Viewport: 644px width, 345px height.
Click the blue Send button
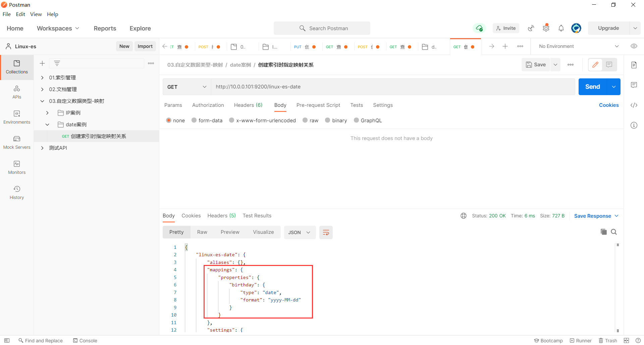click(593, 87)
